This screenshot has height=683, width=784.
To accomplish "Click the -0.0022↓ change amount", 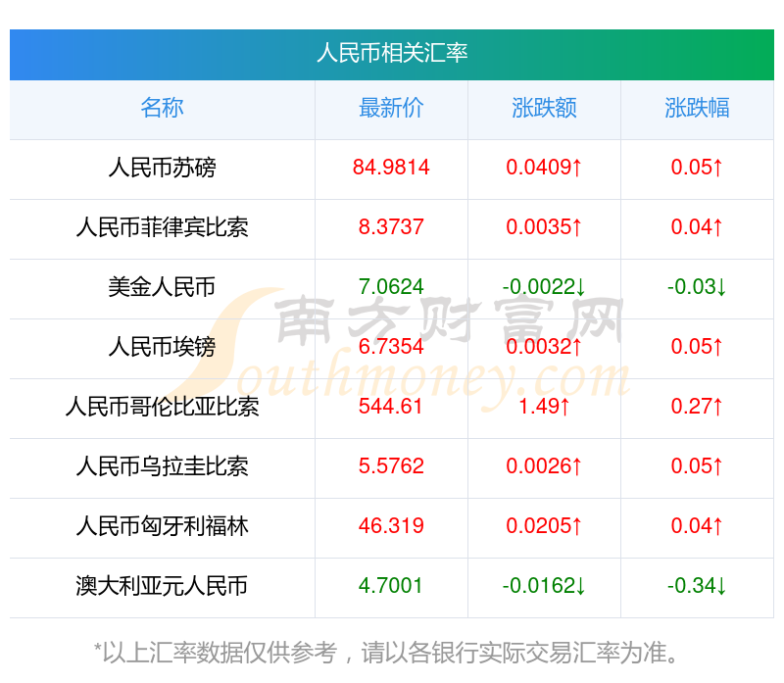I will (x=544, y=286).
